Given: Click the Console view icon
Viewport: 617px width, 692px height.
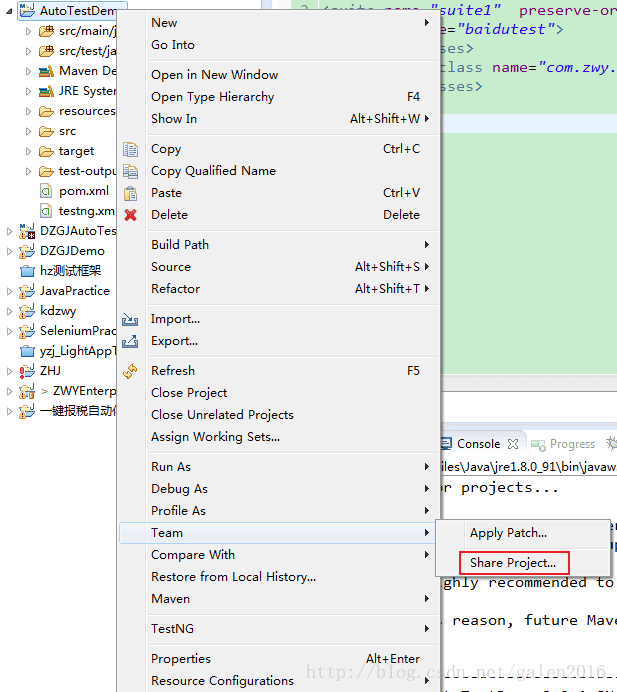Looking at the screenshot, I should (446, 444).
